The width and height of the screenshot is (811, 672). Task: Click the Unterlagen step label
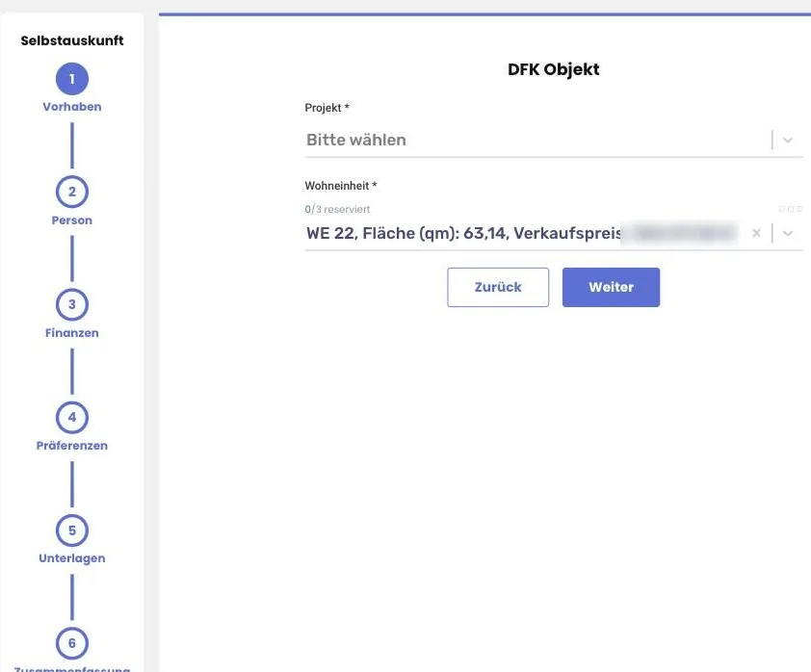72,558
